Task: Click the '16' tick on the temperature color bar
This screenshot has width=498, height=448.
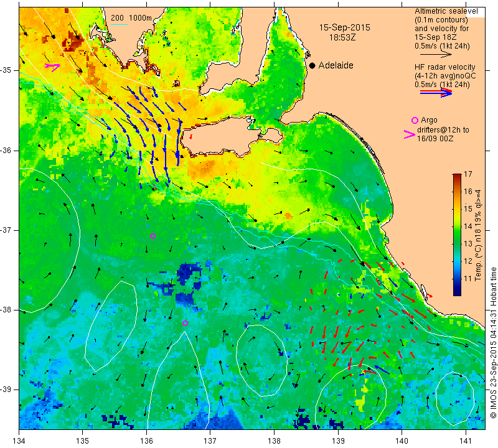Action: (x=468, y=192)
